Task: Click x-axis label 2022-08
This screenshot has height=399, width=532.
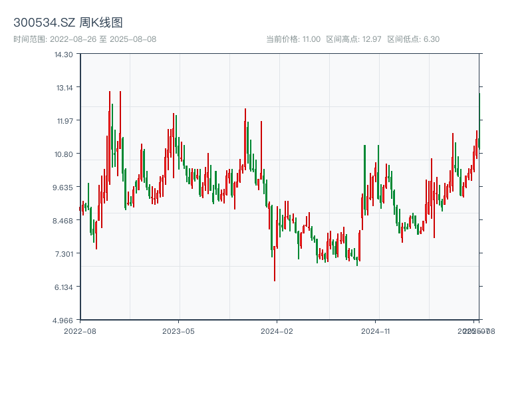Action: (x=80, y=331)
